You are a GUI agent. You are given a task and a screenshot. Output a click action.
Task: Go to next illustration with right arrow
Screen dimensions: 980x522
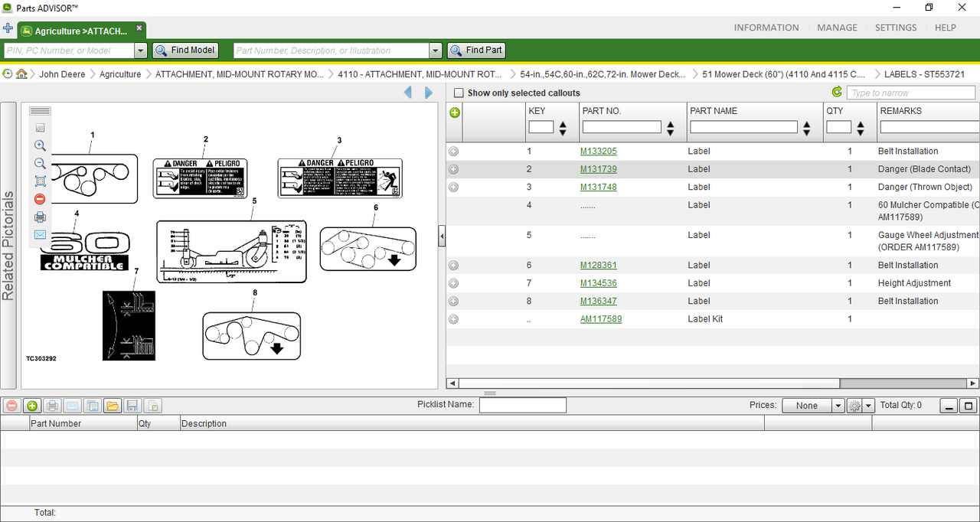pos(429,93)
